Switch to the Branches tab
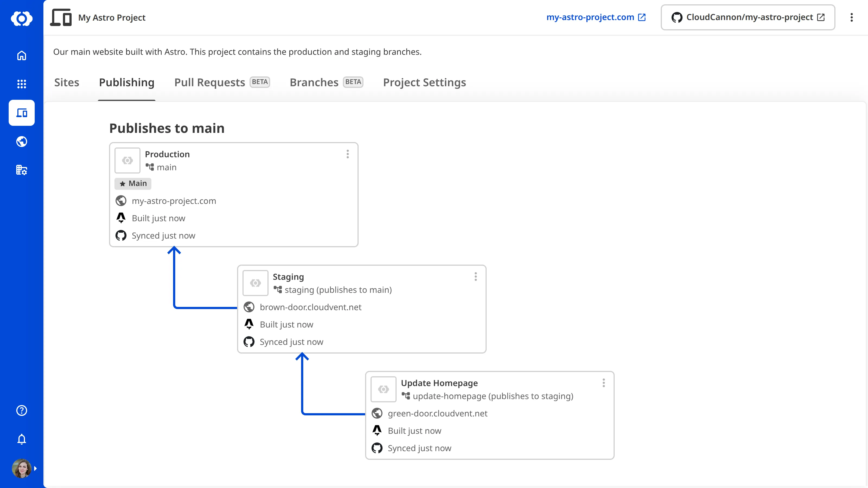This screenshot has width=868, height=488. (x=326, y=82)
